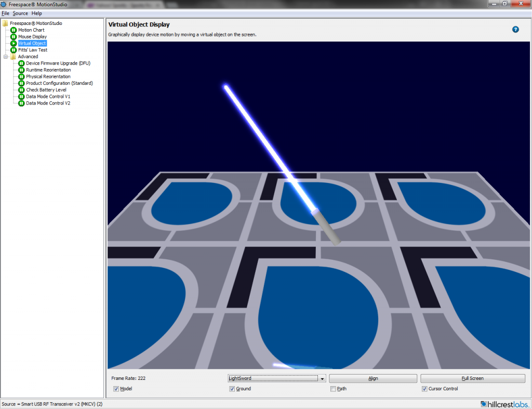
Task: Disable the Cursor Control checkbox
Action: pos(424,389)
